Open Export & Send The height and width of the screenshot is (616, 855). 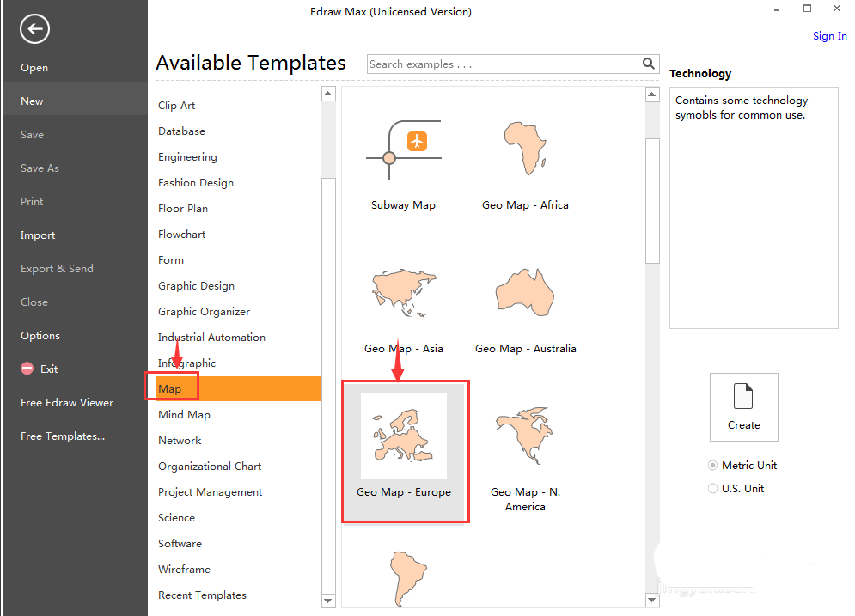pyautogui.click(x=57, y=269)
